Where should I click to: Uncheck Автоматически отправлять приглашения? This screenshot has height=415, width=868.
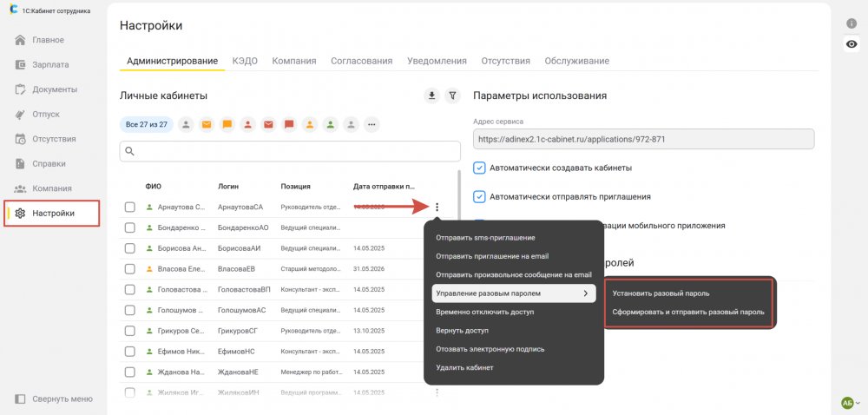(479, 196)
